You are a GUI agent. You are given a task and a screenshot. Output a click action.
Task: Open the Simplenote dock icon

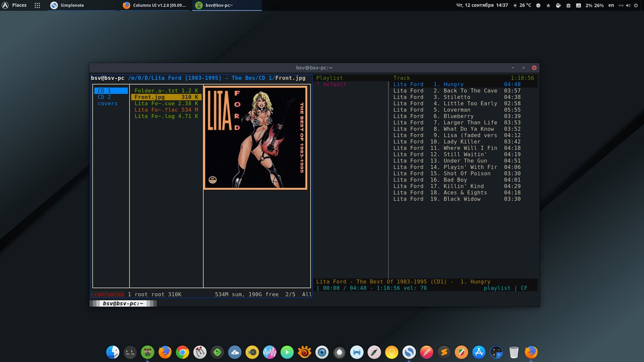pos(409,352)
